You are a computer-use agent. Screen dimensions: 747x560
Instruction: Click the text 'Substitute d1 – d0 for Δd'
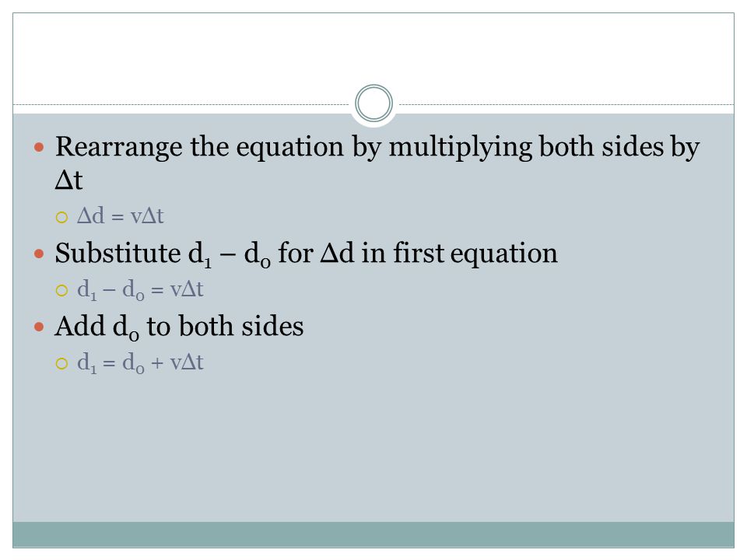click(205, 254)
